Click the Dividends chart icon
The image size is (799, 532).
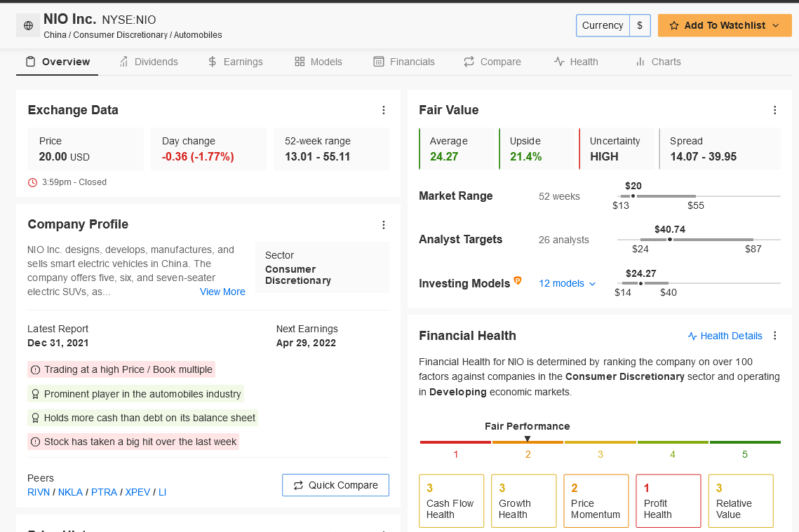tap(124, 62)
